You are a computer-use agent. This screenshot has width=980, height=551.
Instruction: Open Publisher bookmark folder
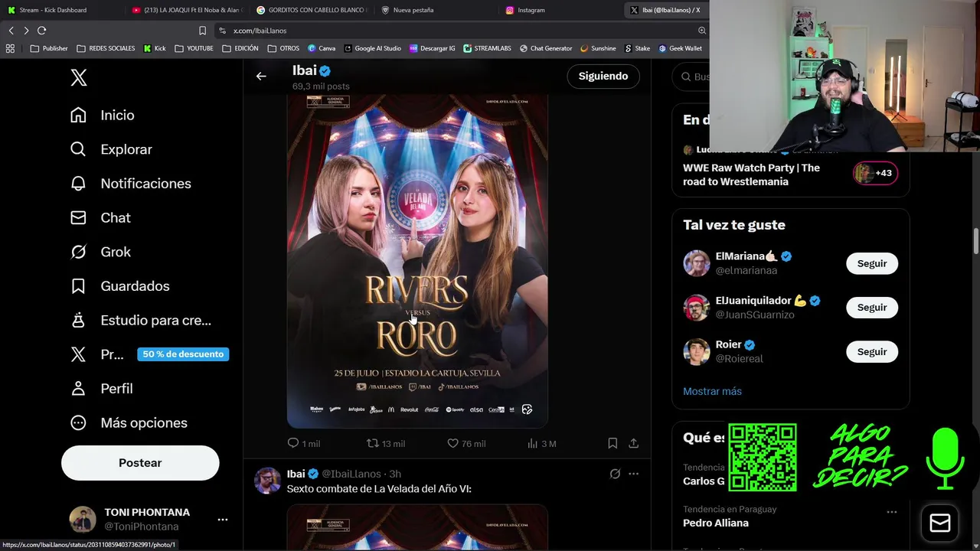point(49,48)
